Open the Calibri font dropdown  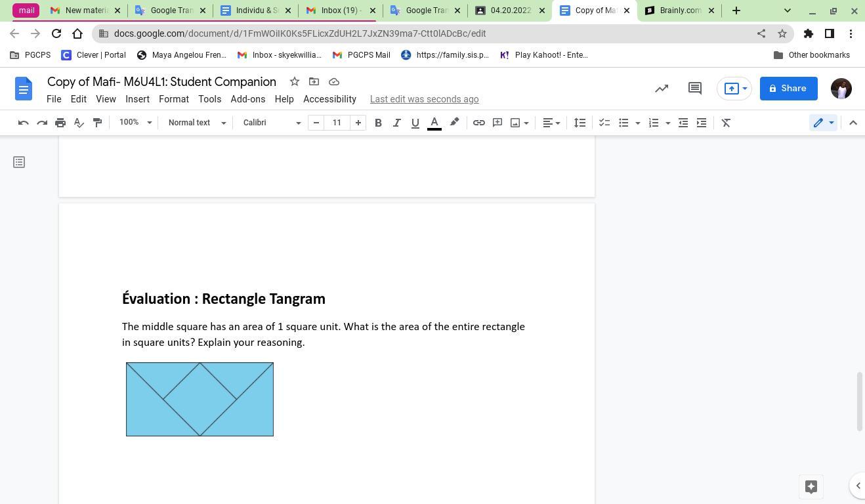271,123
